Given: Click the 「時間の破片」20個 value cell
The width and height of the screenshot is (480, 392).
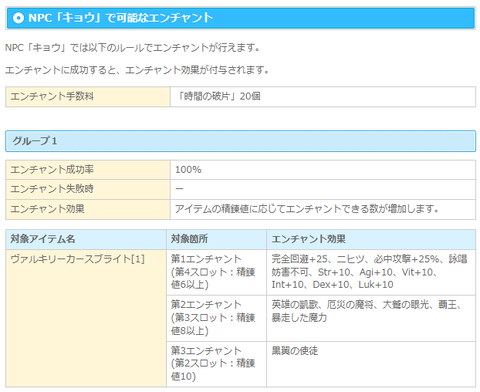Looking at the screenshot, I should tap(323, 97).
